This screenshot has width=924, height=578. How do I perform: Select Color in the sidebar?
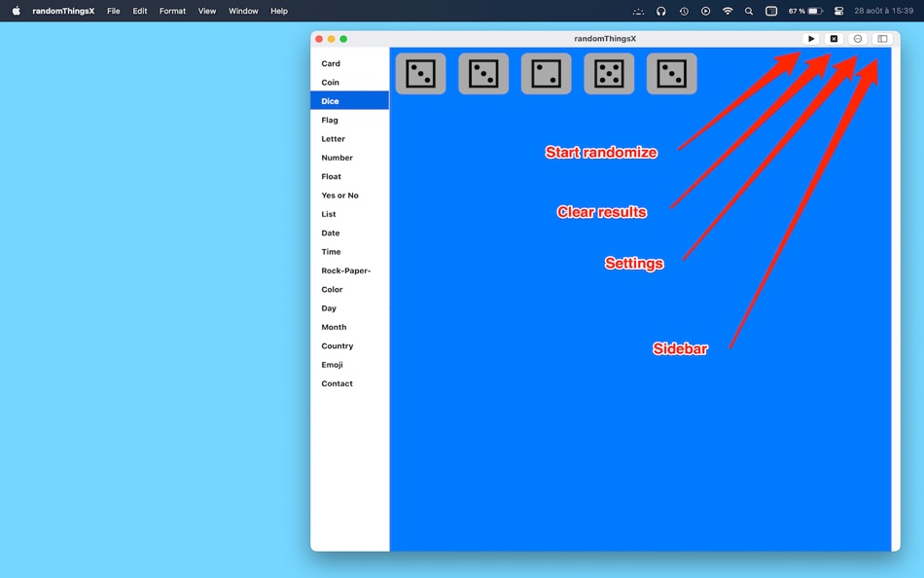tap(349, 290)
